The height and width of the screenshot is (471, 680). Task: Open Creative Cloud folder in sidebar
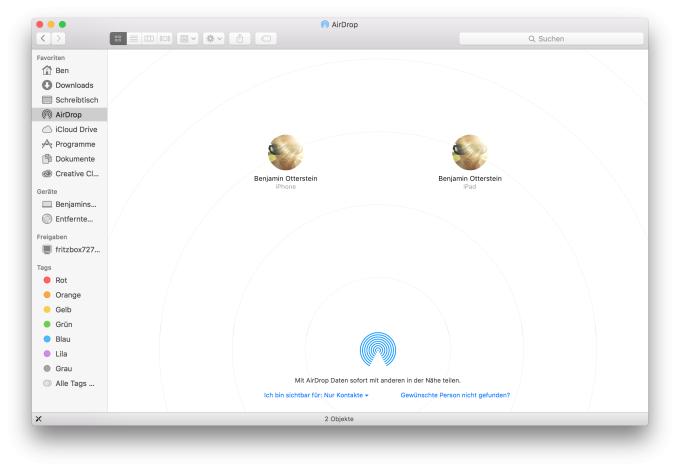(x=69, y=173)
